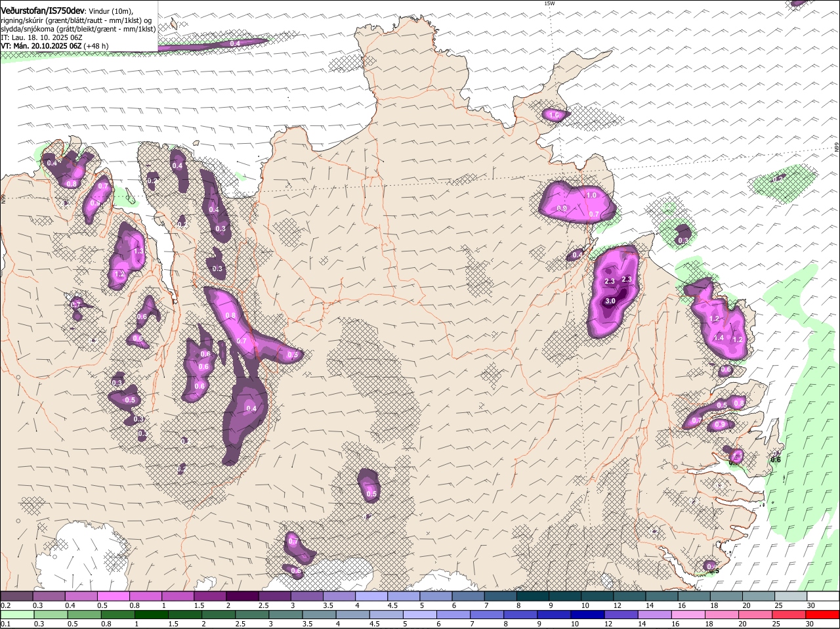Pick upper scale swatch between 0.5 and 0.8

113,596
